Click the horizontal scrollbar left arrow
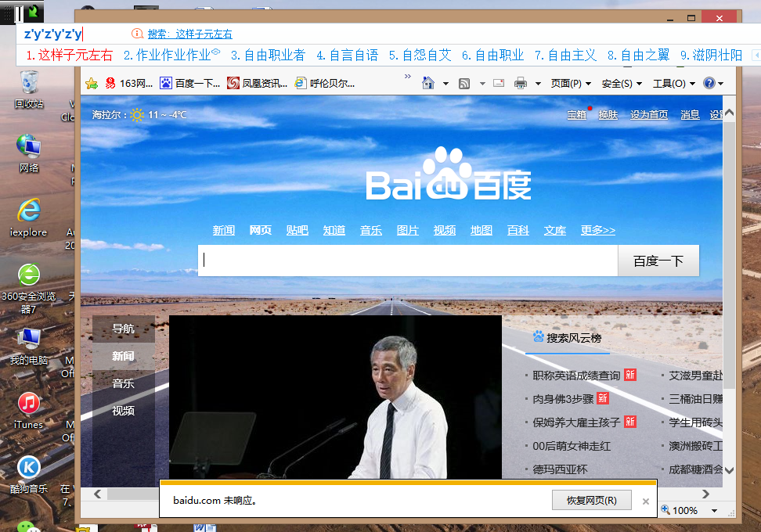The height and width of the screenshot is (532, 761). pyautogui.click(x=98, y=494)
